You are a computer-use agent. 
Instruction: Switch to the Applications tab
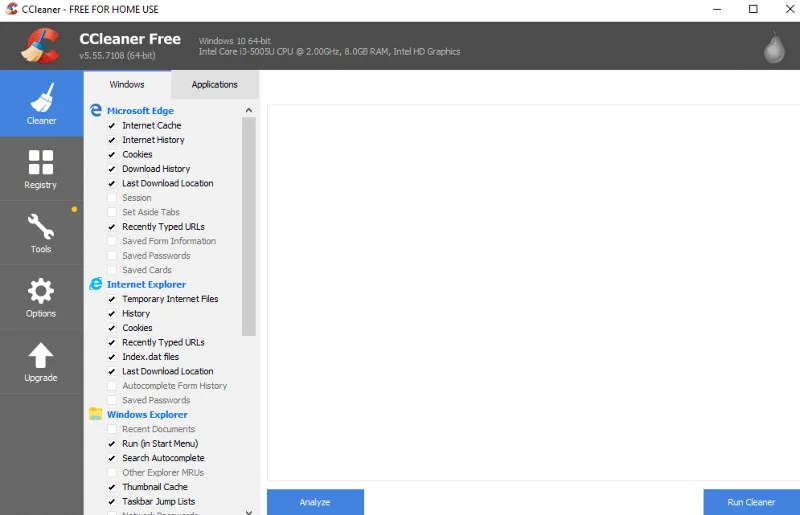click(x=215, y=85)
